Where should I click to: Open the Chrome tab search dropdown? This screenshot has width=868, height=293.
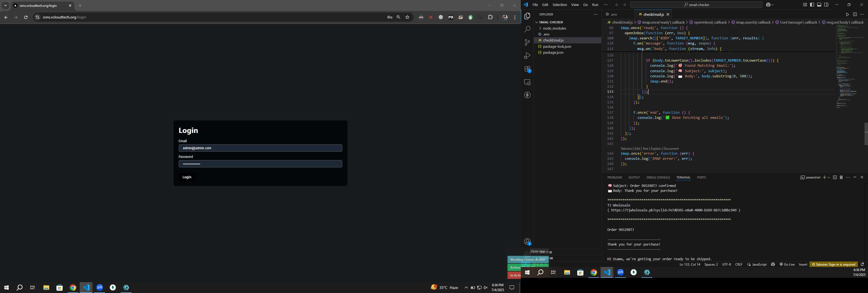pyautogui.click(x=5, y=5)
